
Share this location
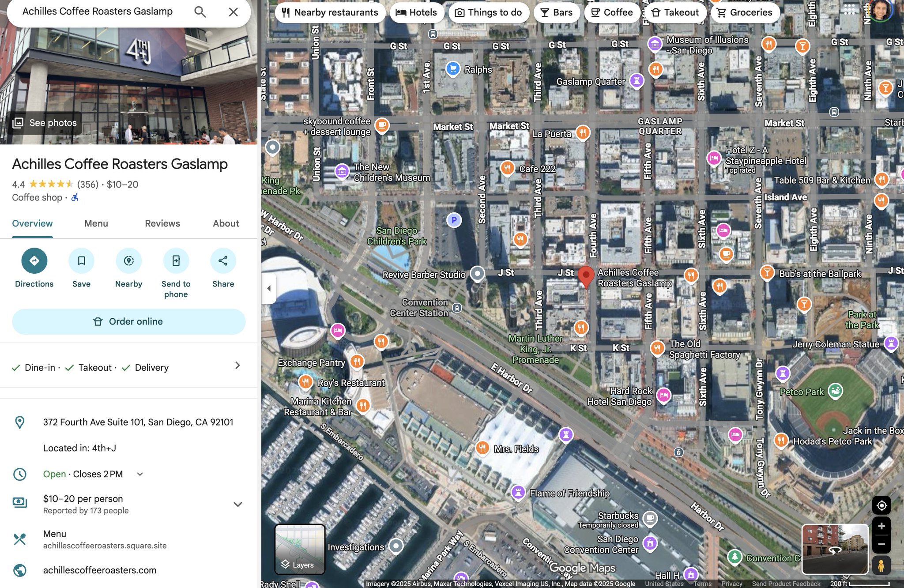(223, 260)
